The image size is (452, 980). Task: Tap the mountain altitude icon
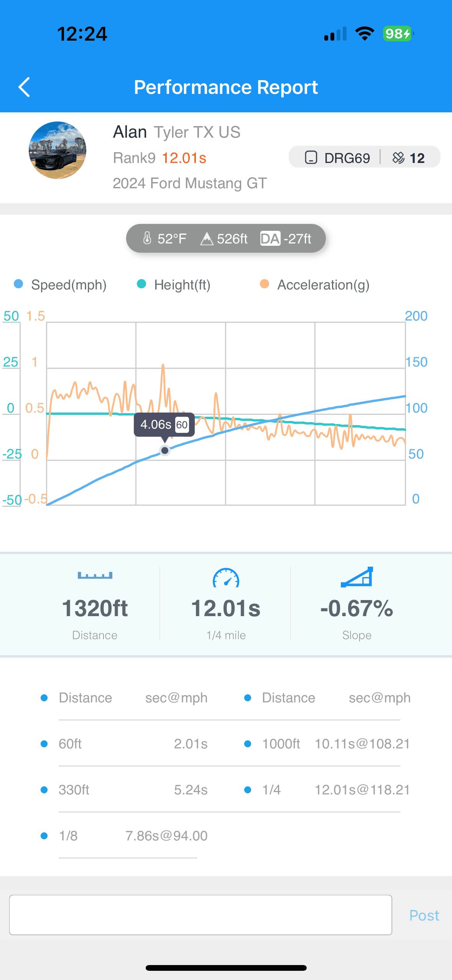point(207,238)
